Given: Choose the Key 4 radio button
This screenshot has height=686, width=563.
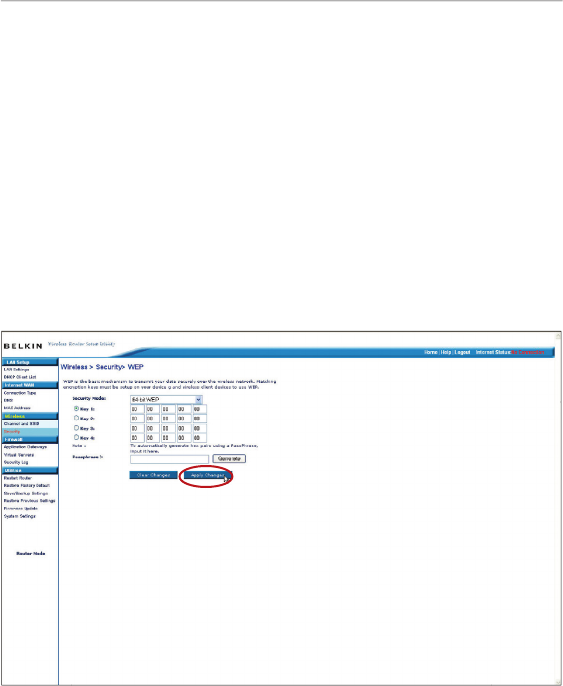Looking at the screenshot, I should coord(77,437).
